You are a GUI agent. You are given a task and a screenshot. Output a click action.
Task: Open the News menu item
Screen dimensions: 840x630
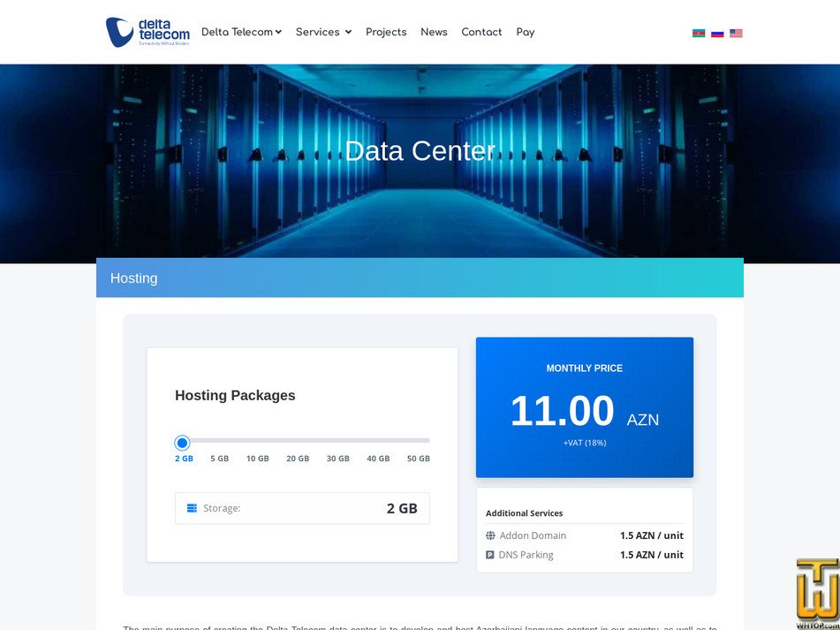pos(434,32)
